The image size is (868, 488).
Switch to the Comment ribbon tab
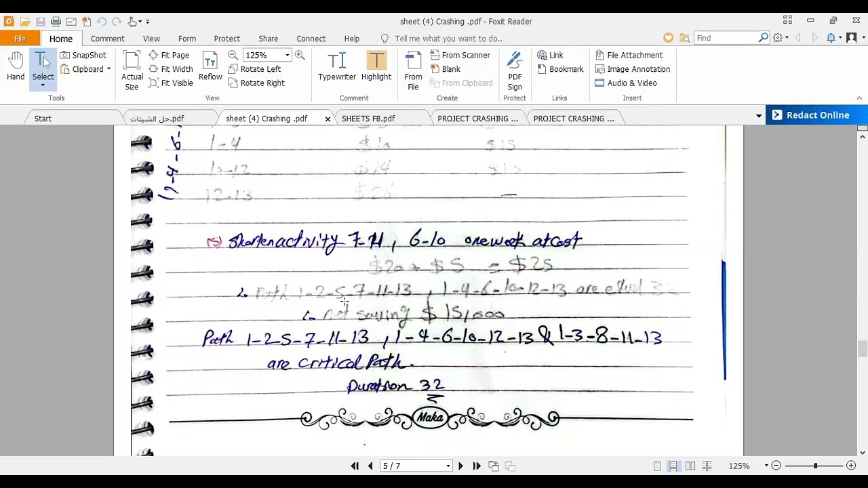pos(107,39)
